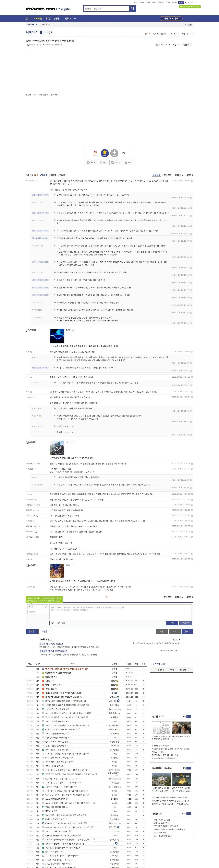Click the 등록+추천 button
219x868 pixels.
[185, 623]
